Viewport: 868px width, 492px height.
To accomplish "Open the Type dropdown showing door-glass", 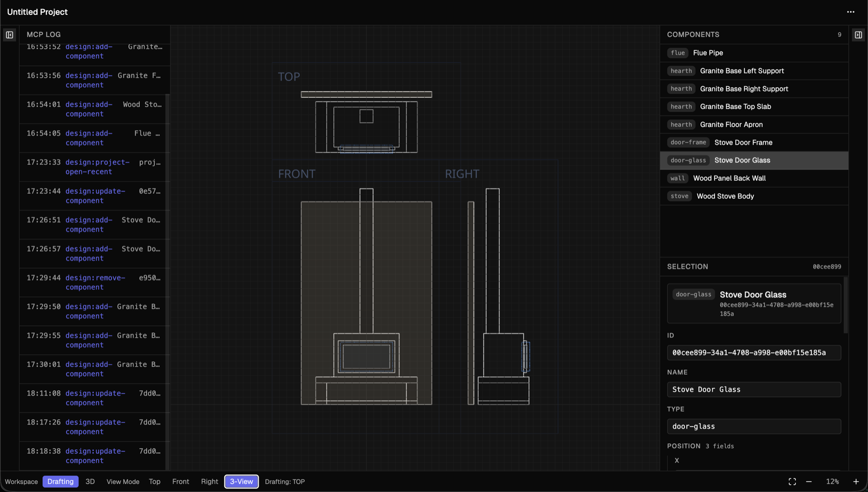I will [x=754, y=426].
